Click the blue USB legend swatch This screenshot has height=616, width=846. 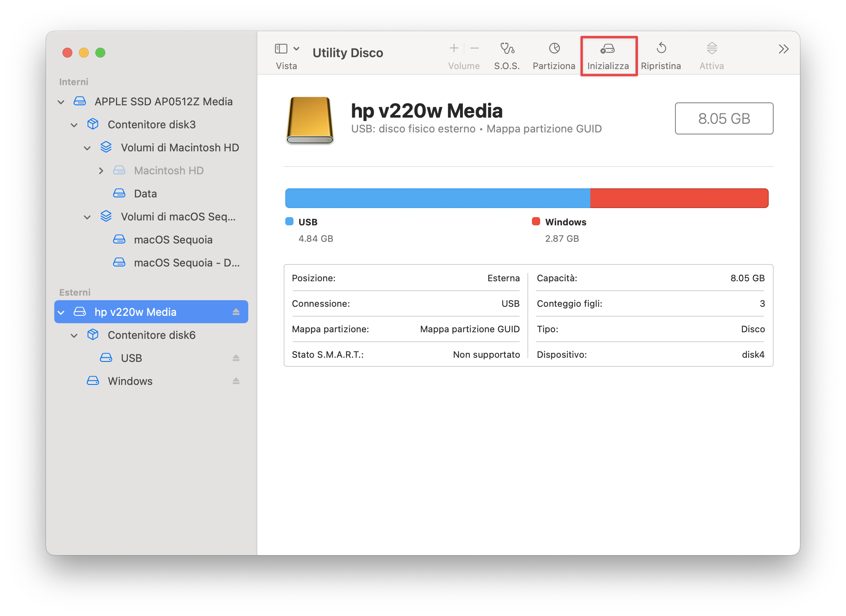pyautogui.click(x=289, y=222)
